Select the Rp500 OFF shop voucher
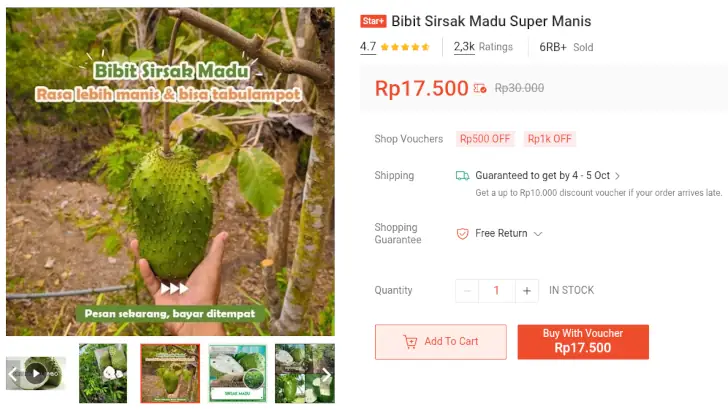The height and width of the screenshot is (410, 728). click(x=485, y=139)
